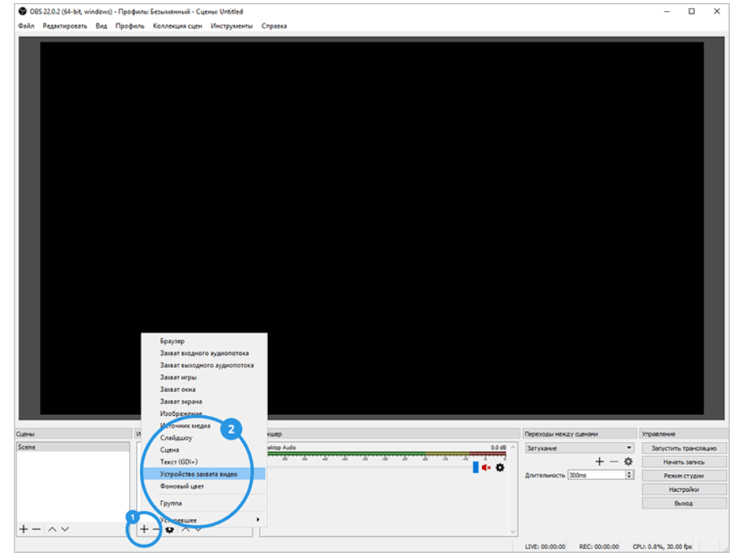Image resolution: width=742 pixels, height=560 pixels.
Task: Select Фоновый цвет source
Action: tap(204, 486)
